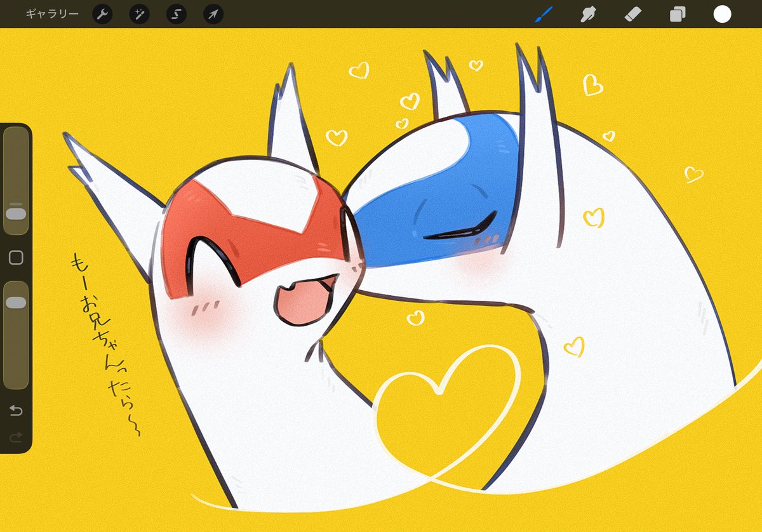Select the Smudge finger tool

point(589,14)
